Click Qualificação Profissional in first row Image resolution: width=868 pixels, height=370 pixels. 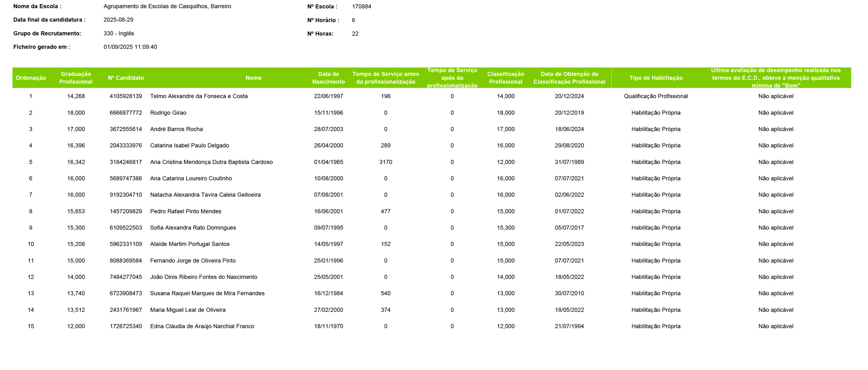pyautogui.click(x=656, y=96)
